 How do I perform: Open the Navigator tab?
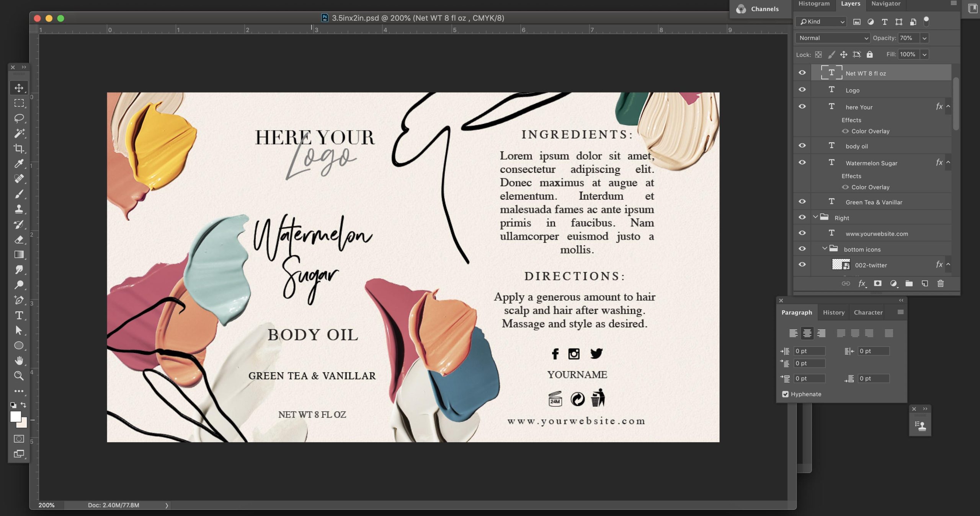point(885,4)
